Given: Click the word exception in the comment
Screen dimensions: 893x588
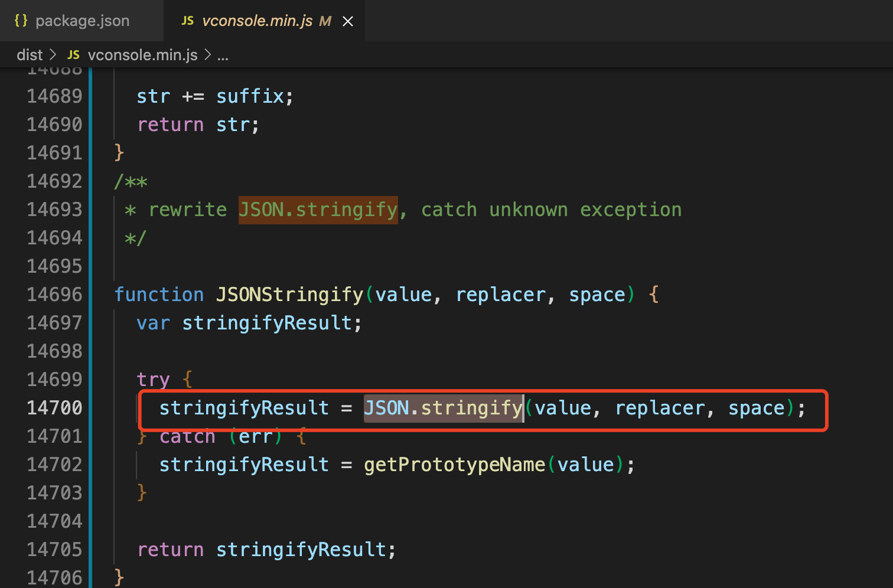Looking at the screenshot, I should [631, 210].
